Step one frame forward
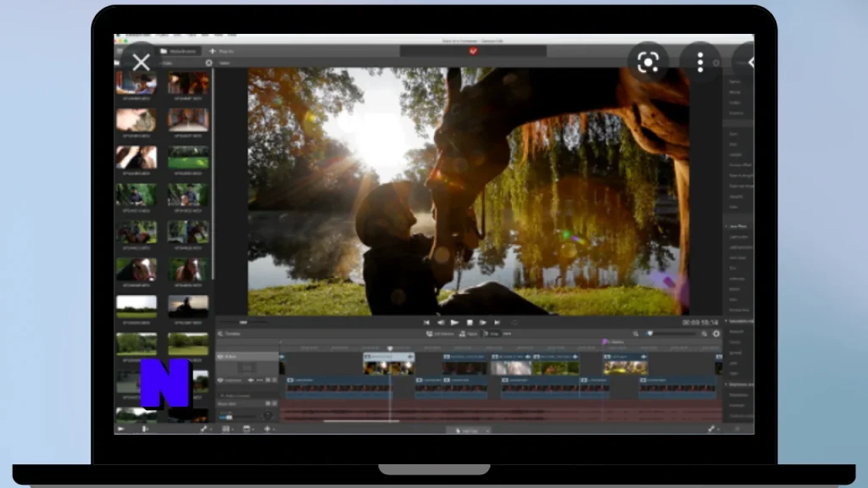 point(482,323)
